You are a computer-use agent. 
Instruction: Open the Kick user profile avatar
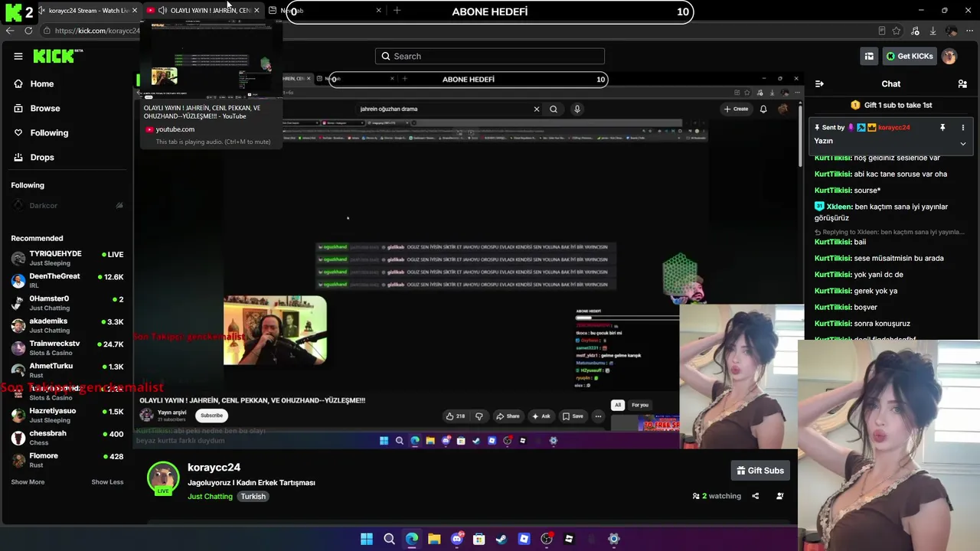pos(949,56)
